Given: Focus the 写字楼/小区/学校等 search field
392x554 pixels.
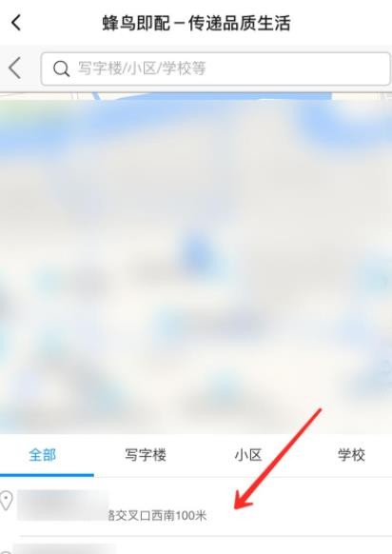Looking at the screenshot, I should (215, 69).
